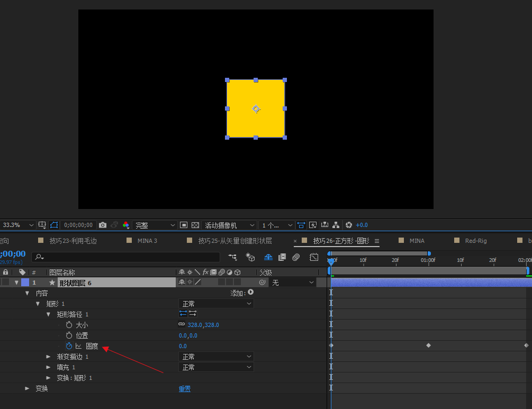Open the 完整 resolution dropdown
Image resolution: width=532 pixels, height=409 pixels.
(155, 225)
